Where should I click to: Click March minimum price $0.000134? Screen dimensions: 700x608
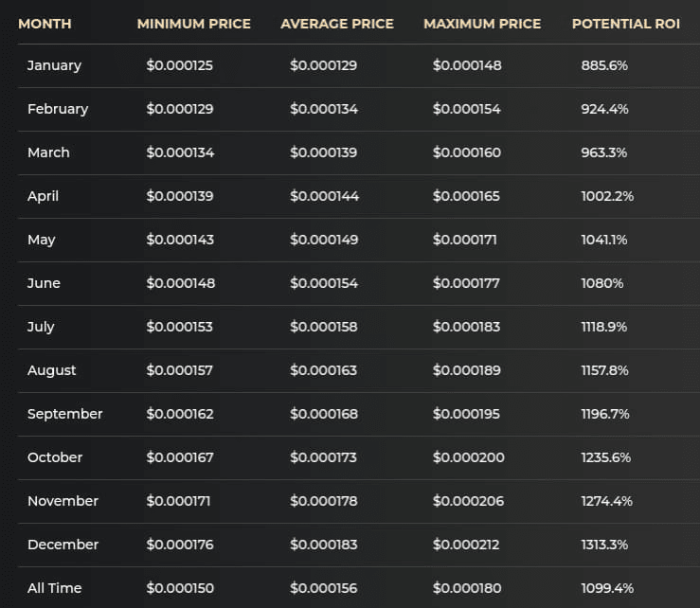(180, 152)
